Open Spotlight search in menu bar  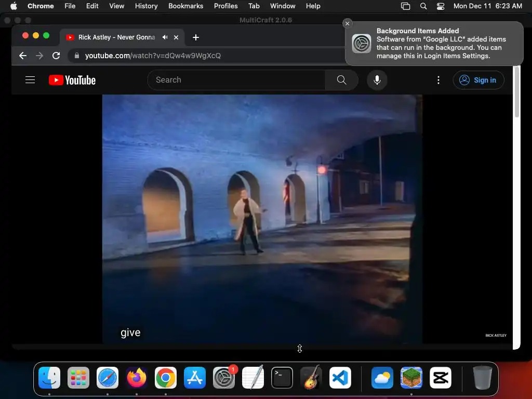(423, 6)
